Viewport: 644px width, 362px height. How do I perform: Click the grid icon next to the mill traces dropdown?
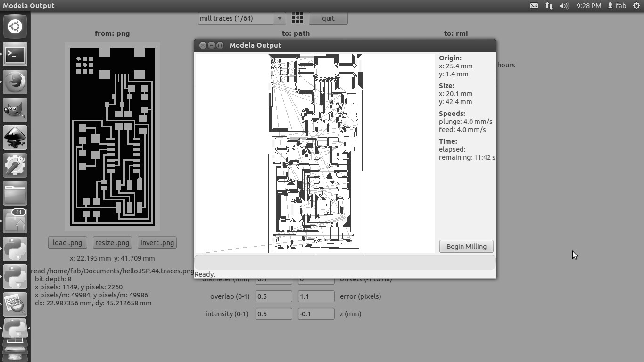click(297, 18)
